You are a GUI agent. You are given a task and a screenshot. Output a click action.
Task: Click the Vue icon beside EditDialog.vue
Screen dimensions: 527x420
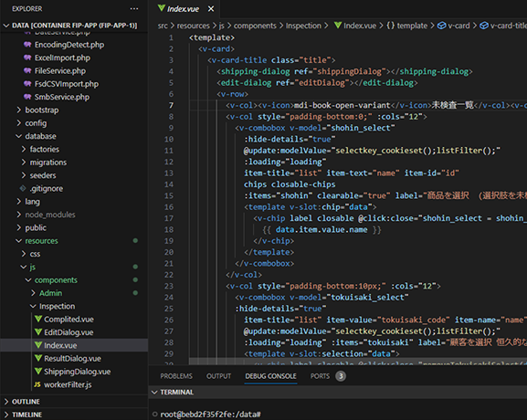(38, 331)
